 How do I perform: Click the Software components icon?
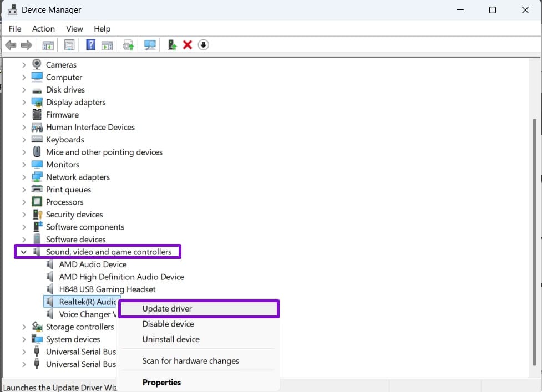pos(37,227)
